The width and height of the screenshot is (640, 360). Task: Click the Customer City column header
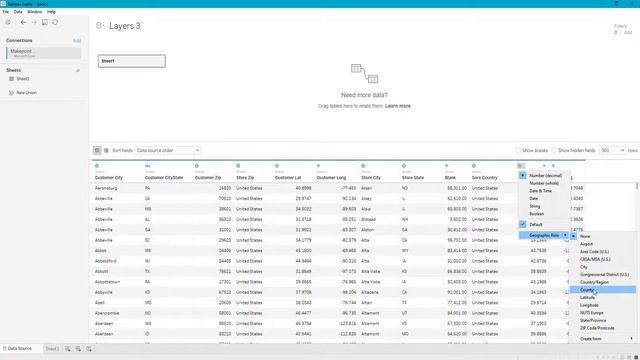pos(109,178)
